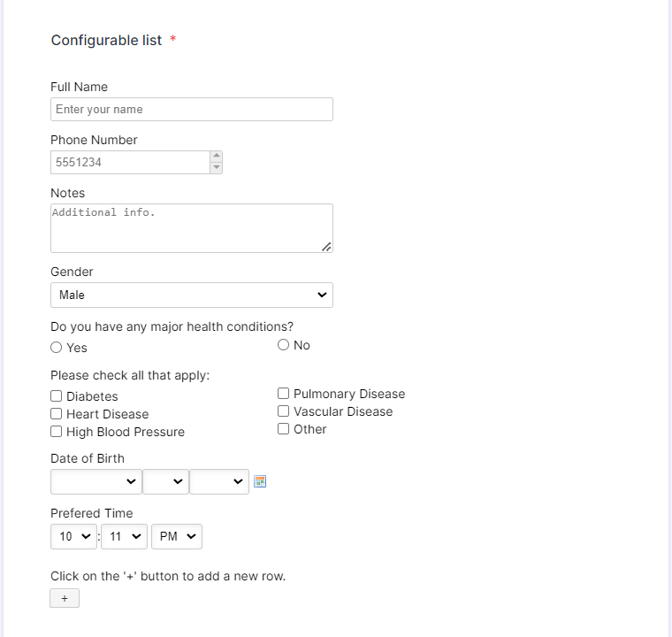Open the Prefered Time hour dropdown

(x=74, y=536)
